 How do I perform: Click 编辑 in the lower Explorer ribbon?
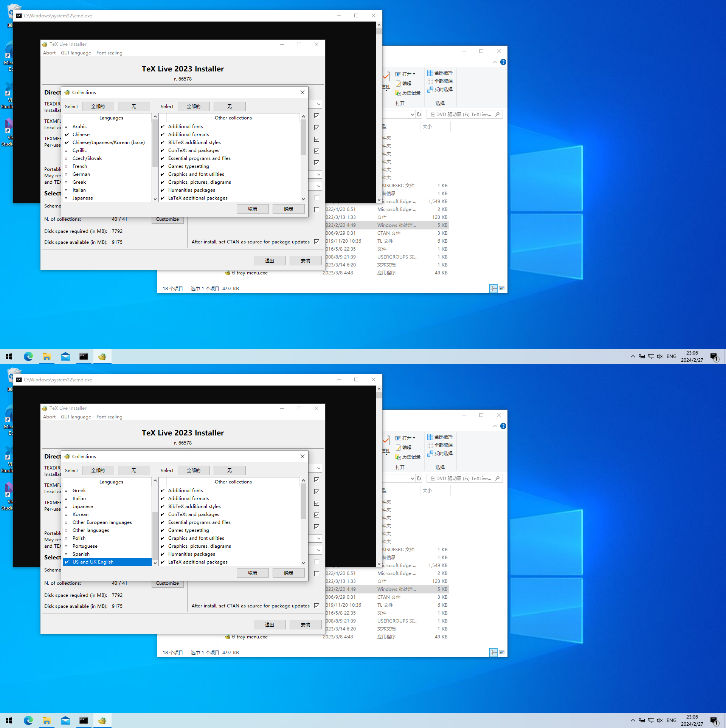(x=403, y=448)
